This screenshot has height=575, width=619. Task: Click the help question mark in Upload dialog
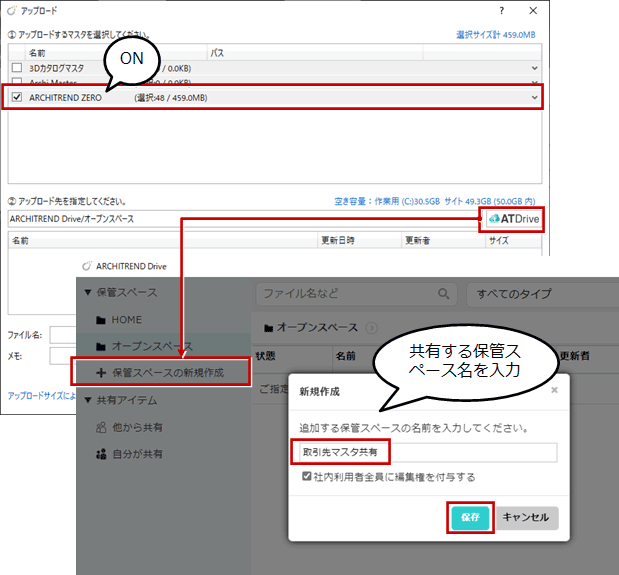(501, 11)
